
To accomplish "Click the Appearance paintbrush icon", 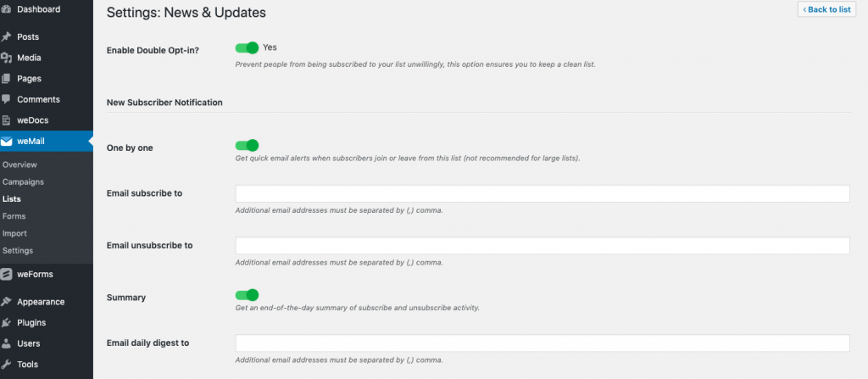I will click(6, 302).
